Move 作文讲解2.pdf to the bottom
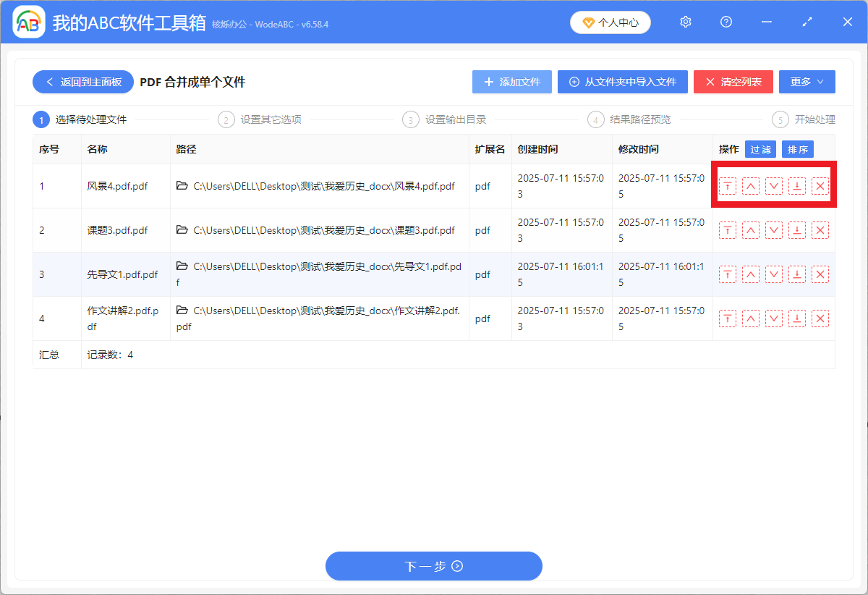 point(797,318)
